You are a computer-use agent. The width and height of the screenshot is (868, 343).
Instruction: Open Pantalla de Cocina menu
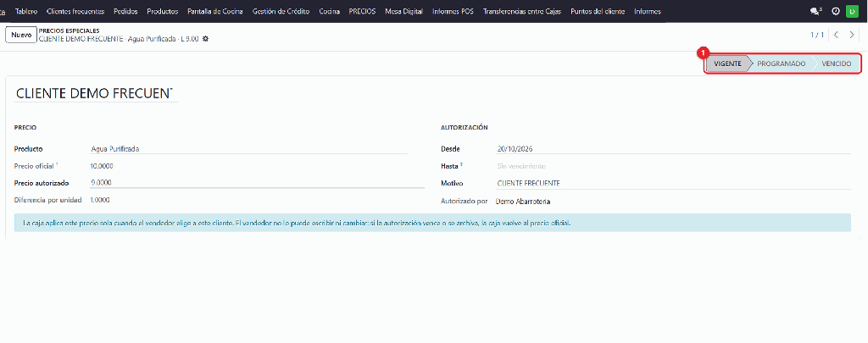click(x=215, y=11)
